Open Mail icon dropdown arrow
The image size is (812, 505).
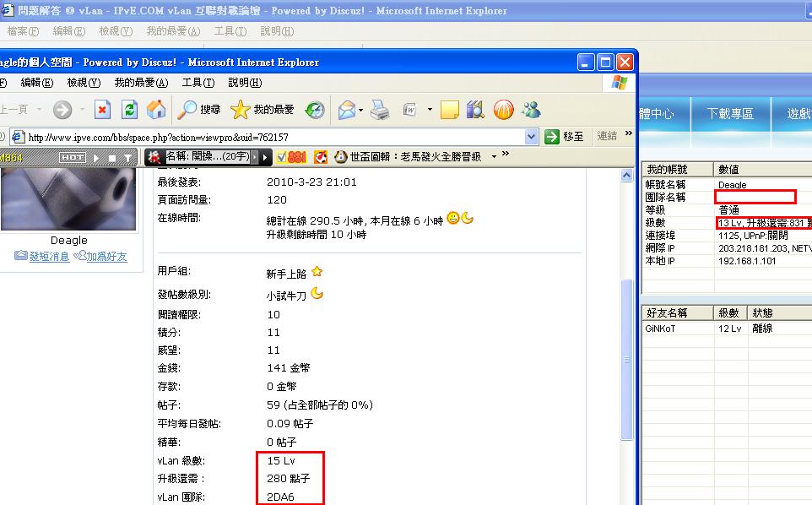[360, 110]
